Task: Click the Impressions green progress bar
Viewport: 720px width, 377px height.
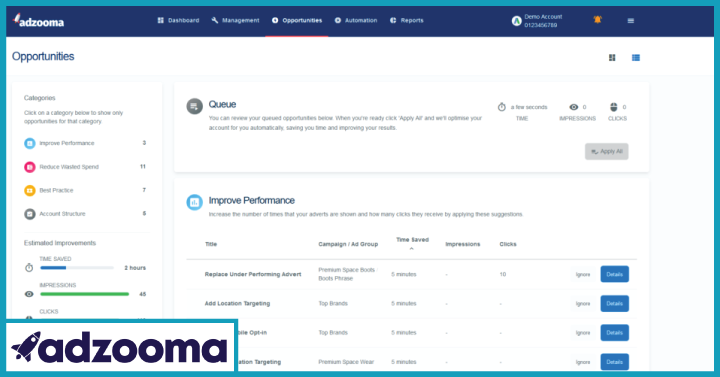Action: (84, 294)
